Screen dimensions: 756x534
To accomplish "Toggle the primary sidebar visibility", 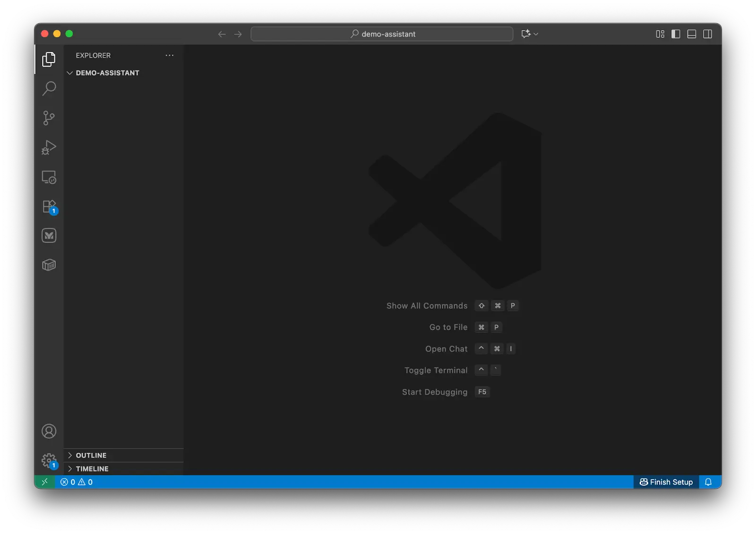I will (x=676, y=34).
